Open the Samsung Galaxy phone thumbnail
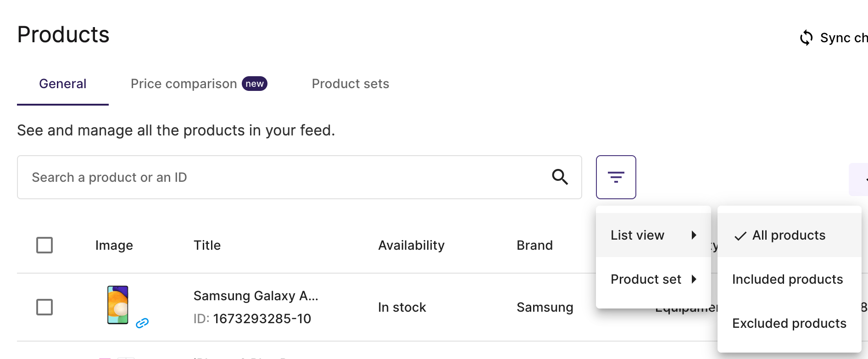This screenshot has width=868, height=359. pyautogui.click(x=118, y=305)
